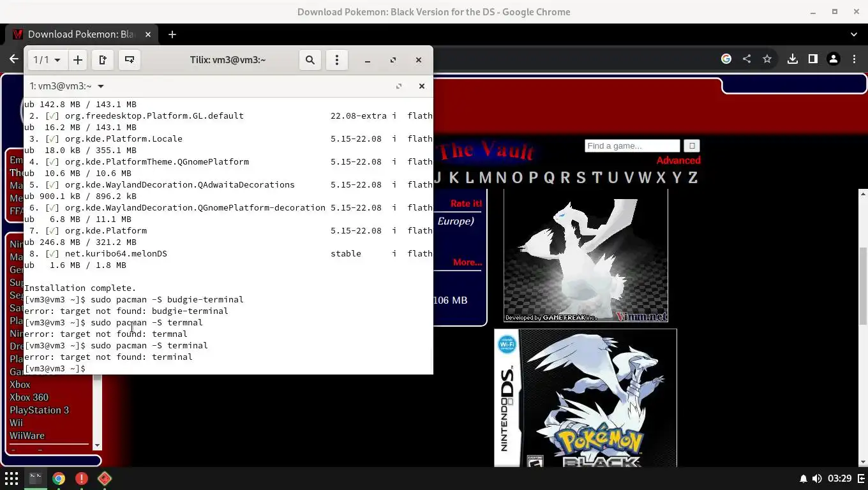Select the Download Pokemon: Black tab
This screenshot has width=868, height=490.
point(81,34)
